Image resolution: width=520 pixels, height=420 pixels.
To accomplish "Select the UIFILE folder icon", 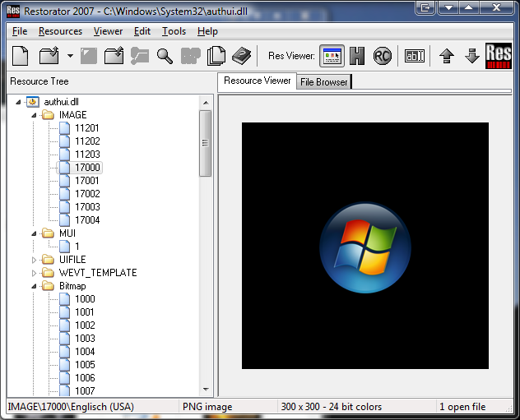I will (x=48, y=260).
